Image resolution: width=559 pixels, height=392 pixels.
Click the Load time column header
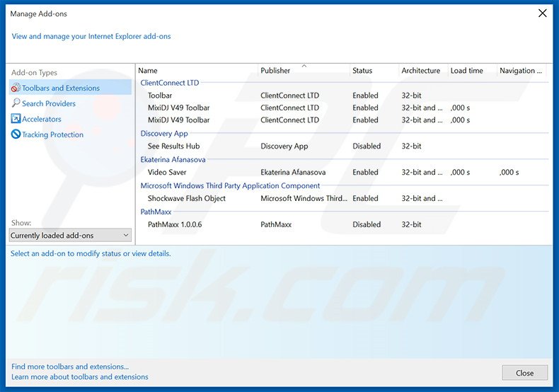click(466, 71)
